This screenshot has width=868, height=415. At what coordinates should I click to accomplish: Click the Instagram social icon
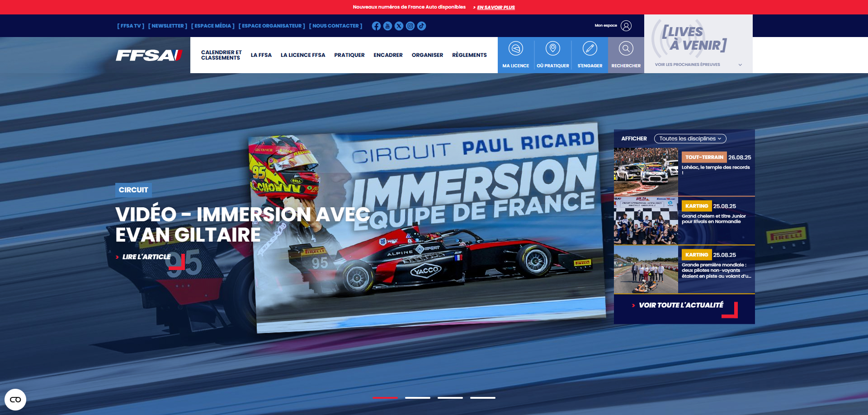(x=410, y=26)
